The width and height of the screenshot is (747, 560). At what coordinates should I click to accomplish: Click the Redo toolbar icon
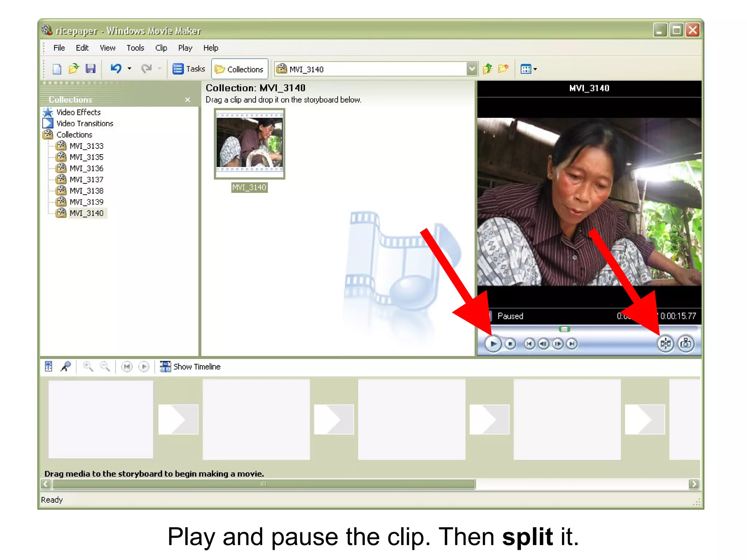[x=146, y=69]
